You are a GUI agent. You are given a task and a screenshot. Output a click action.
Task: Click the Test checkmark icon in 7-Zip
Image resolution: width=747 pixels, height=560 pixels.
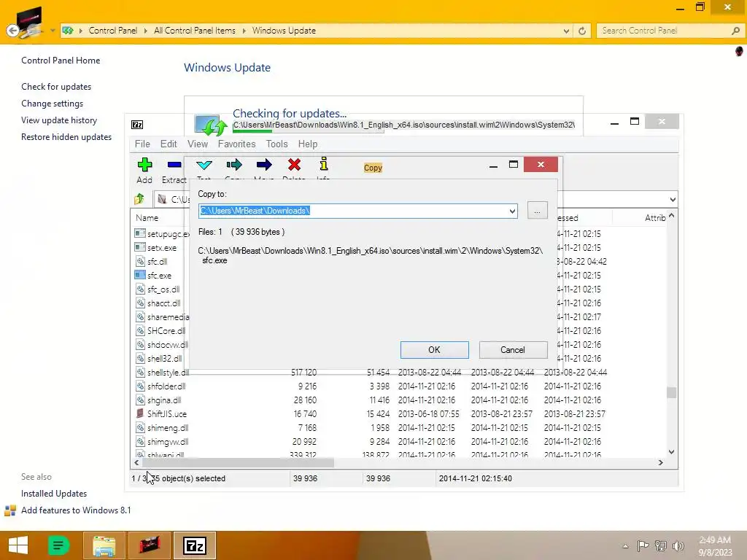[204, 165]
